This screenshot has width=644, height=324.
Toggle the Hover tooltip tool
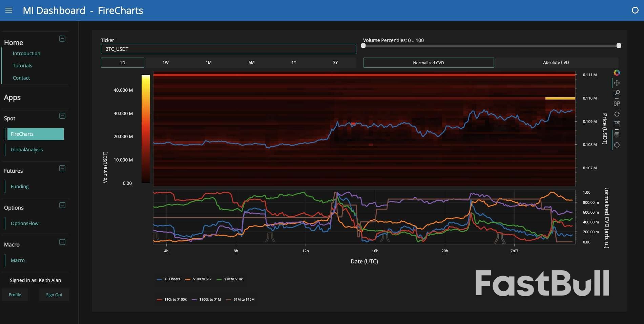point(617,135)
